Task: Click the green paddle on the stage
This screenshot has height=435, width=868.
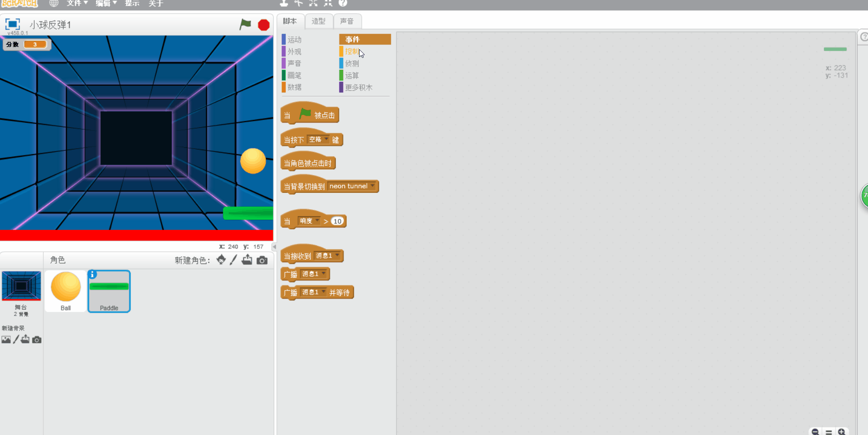Action: pos(248,213)
